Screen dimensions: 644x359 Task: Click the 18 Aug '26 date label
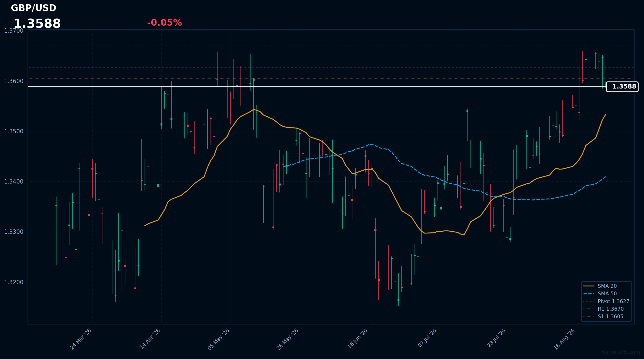(x=565, y=339)
